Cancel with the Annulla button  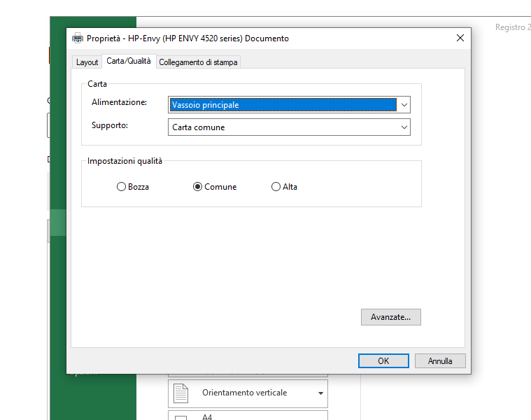tap(440, 361)
